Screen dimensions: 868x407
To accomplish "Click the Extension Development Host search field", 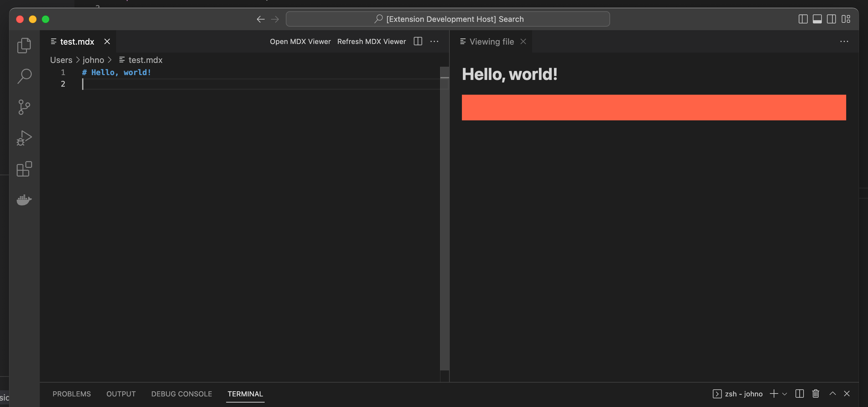I will coord(447,19).
